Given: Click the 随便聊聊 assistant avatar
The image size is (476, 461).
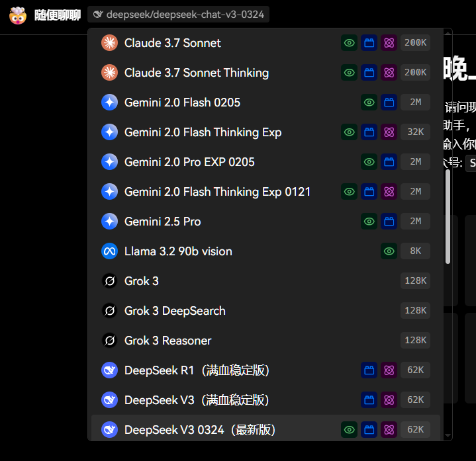Looking at the screenshot, I should coord(18,15).
